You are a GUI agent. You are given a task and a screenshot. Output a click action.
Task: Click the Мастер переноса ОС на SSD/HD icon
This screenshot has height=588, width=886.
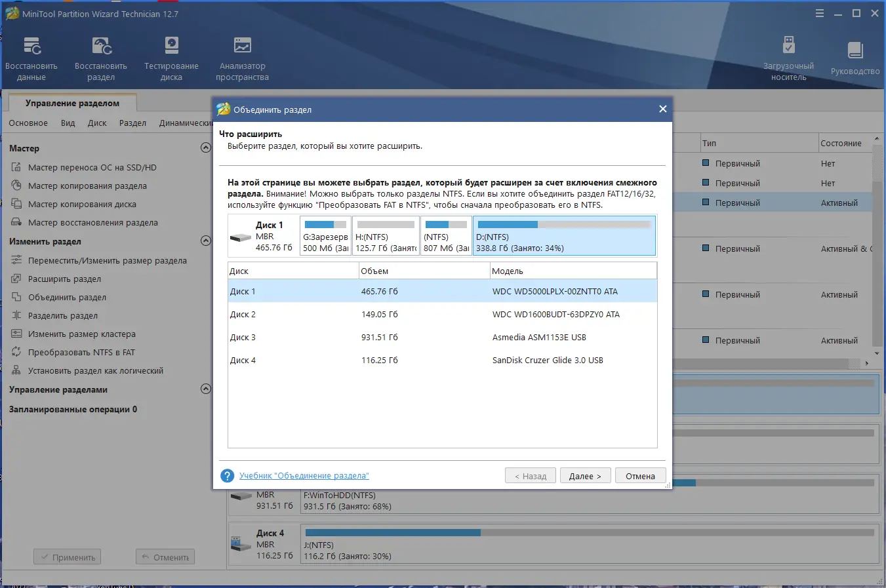pyautogui.click(x=16, y=167)
